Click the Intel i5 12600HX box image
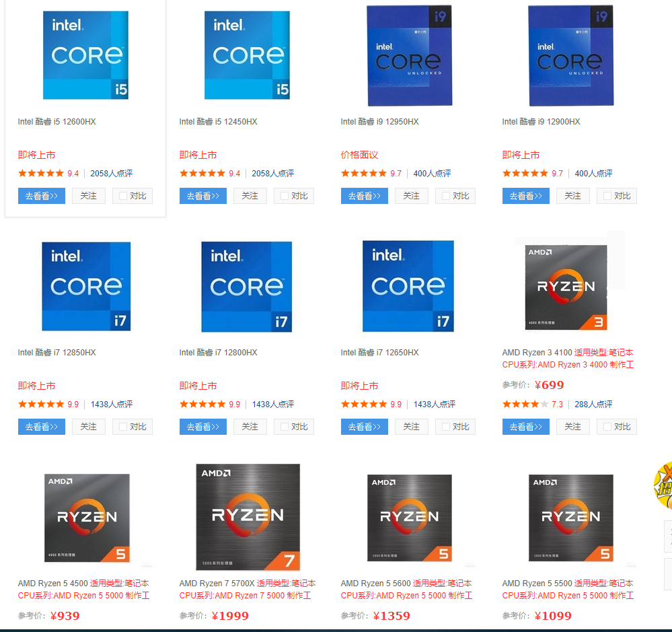Image resolution: width=672 pixels, height=632 pixels. 85,55
